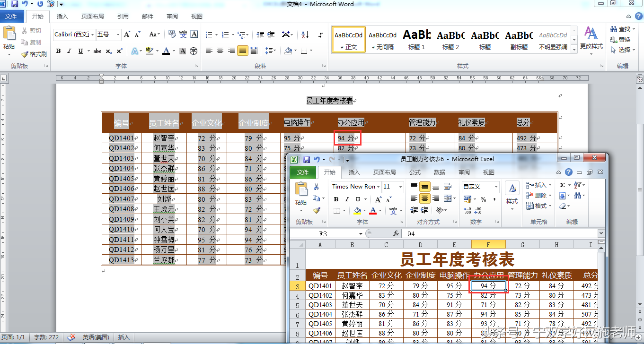644x344 pixels.
Task: Open the 文件 tab in Word
Action: tap(11, 16)
